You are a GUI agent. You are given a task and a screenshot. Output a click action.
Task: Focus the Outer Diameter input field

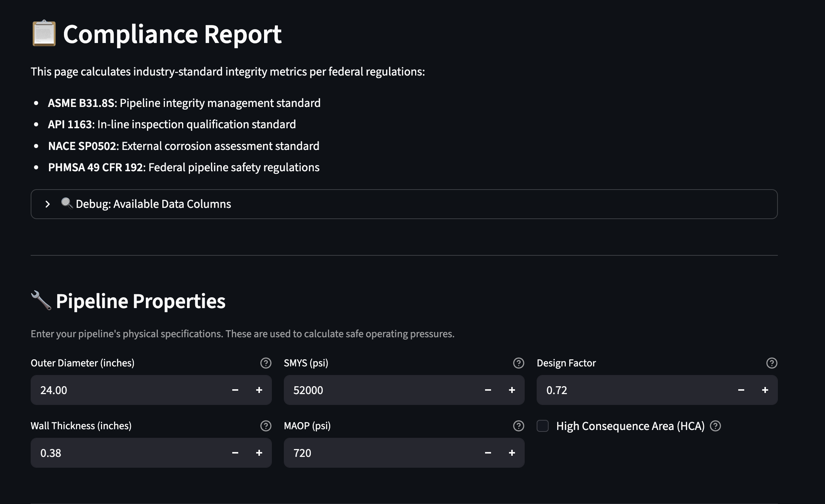pos(127,390)
